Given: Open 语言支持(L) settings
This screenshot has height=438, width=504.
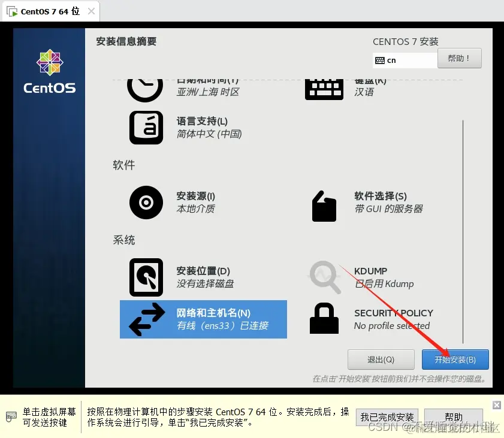Looking at the screenshot, I should click(x=202, y=122).
